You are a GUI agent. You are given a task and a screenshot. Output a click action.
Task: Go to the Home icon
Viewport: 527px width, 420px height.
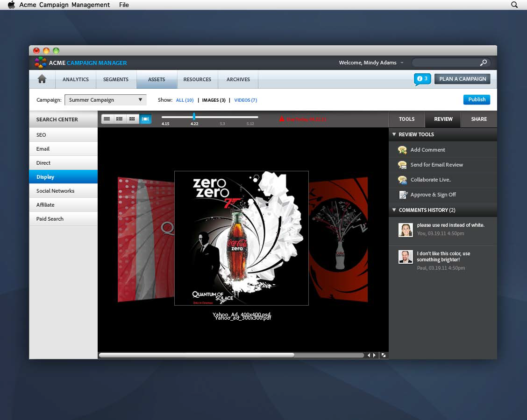coord(42,79)
